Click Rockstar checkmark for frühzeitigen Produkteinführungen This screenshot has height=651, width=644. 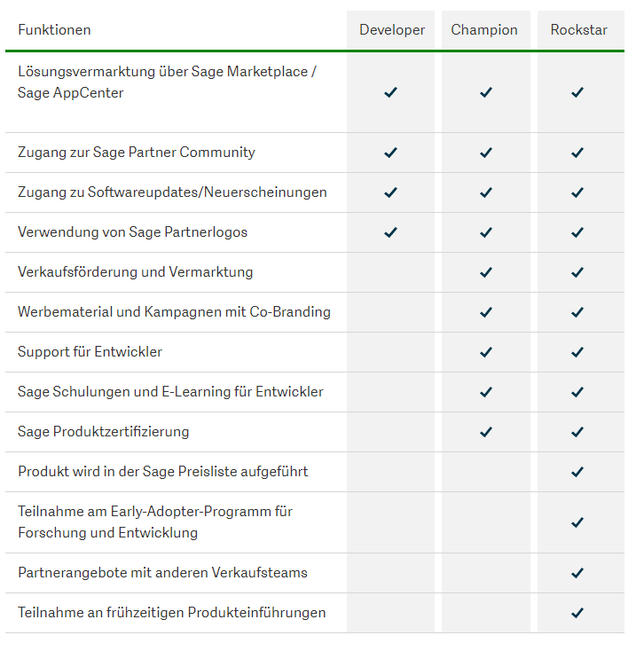point(577,613)
